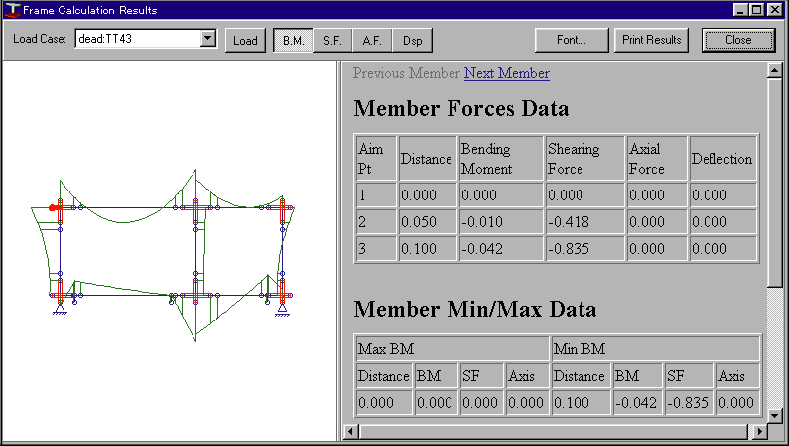789x446 pixels.
Task: Enable the A.F. axial force view
Action: [372, 41]
